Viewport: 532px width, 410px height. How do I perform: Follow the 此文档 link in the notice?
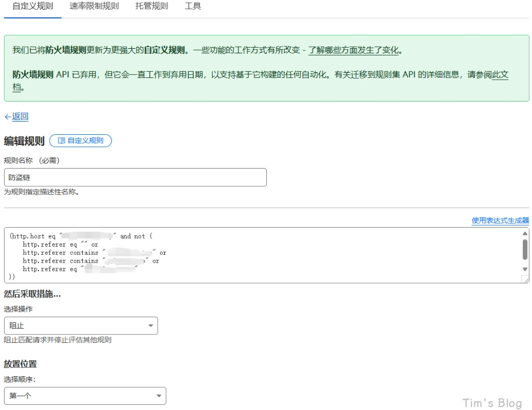tap(500, 75)
